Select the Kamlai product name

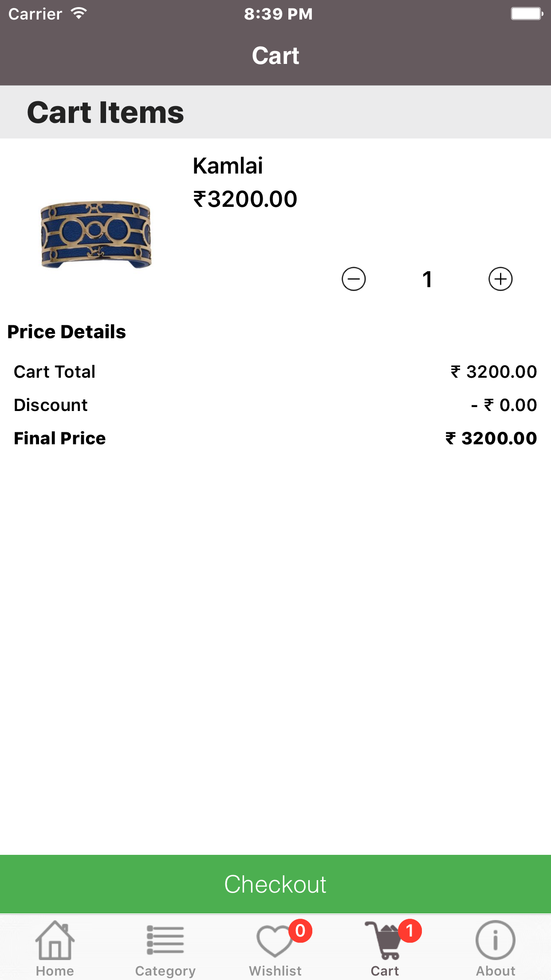228,166
